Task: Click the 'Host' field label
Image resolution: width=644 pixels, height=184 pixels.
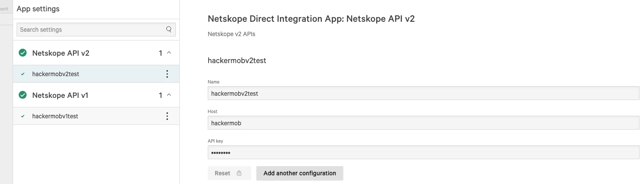Action: 212,111
